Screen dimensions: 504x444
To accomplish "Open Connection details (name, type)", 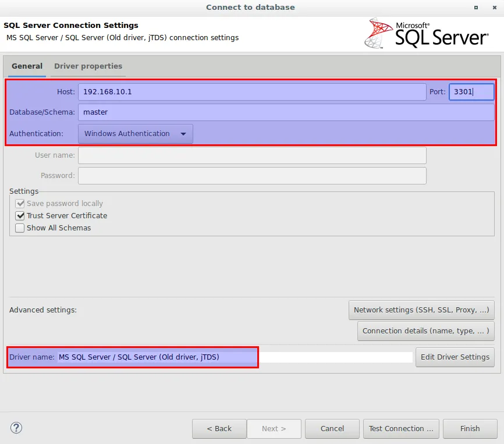I will 426,331.
